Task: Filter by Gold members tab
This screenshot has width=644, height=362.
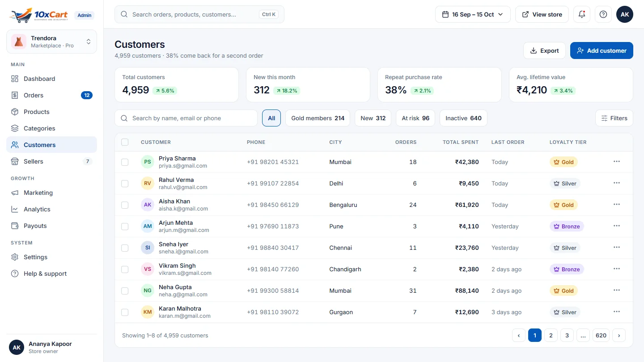Action: (318, 118)
